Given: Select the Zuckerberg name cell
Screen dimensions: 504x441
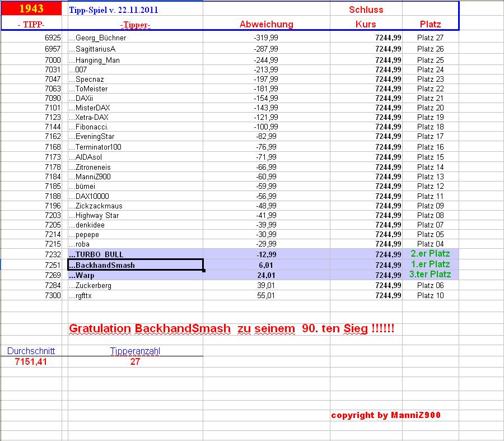Looking at the screenshot, I should pos(136,285).
